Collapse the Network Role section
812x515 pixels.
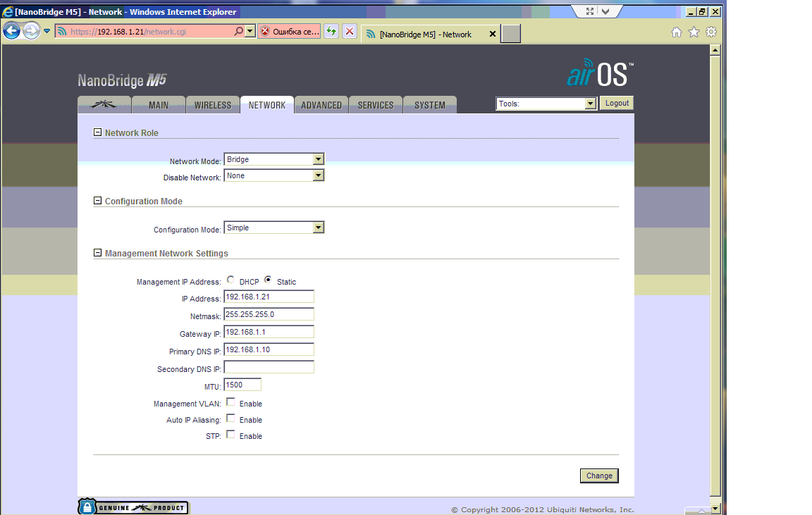[97, 132]
